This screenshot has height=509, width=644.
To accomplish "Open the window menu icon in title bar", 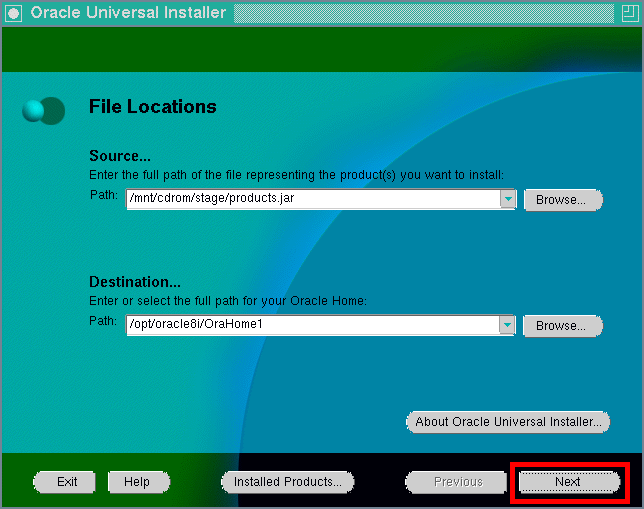I will (x=14, y=14).
